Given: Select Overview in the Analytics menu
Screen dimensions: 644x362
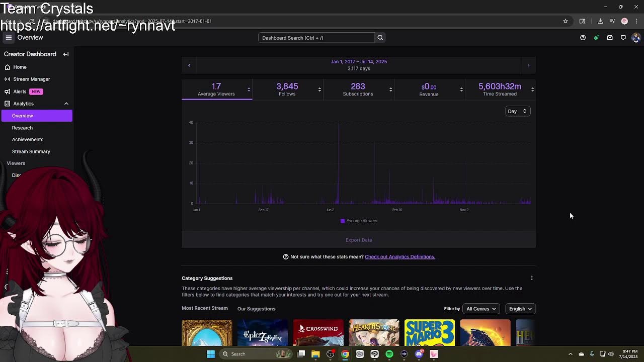Looking at the screenshot, I should 37,116.
